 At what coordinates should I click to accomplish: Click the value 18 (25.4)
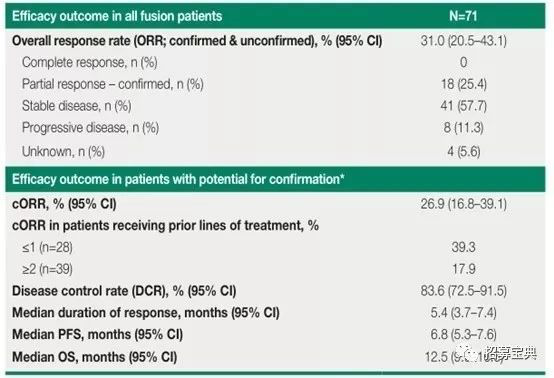coord(464,84)
